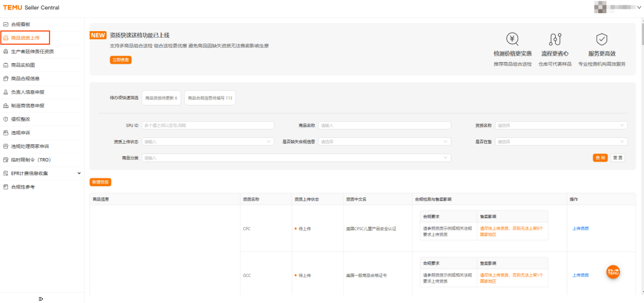Collapse the sidebar using bottom menu icon

[41, 298]
